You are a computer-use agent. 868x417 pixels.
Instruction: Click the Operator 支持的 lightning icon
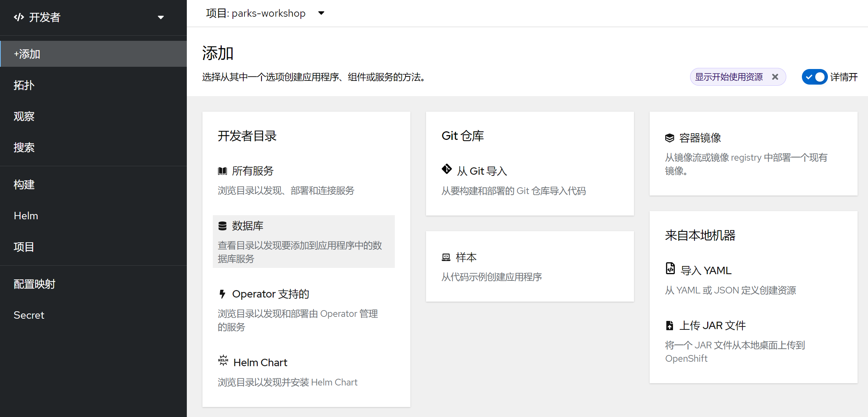pyautogui.click(x=222, y=293)
